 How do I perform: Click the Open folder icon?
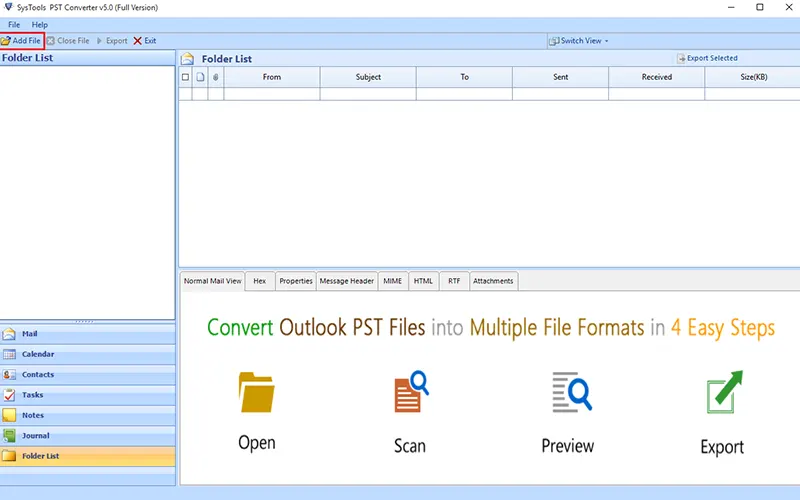257,392
